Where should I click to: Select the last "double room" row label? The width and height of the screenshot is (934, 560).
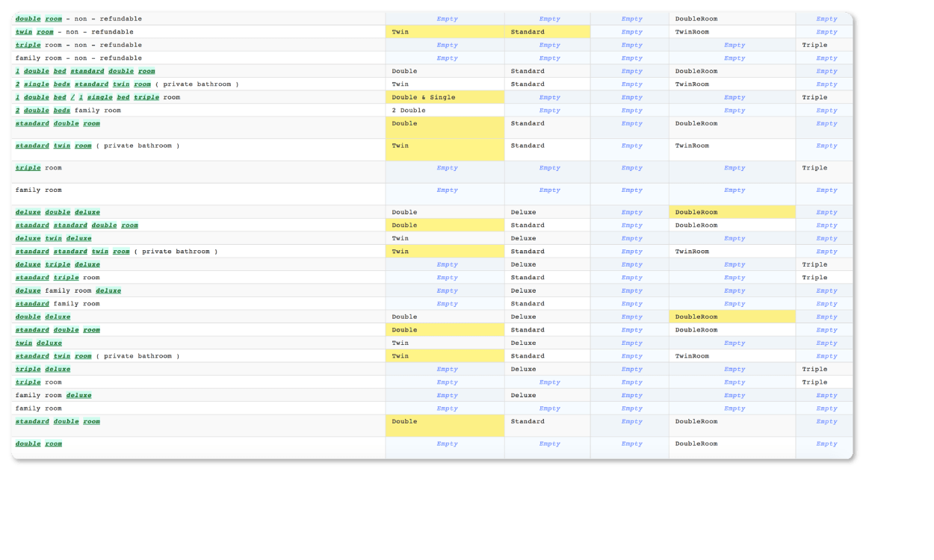pos(39,444)
